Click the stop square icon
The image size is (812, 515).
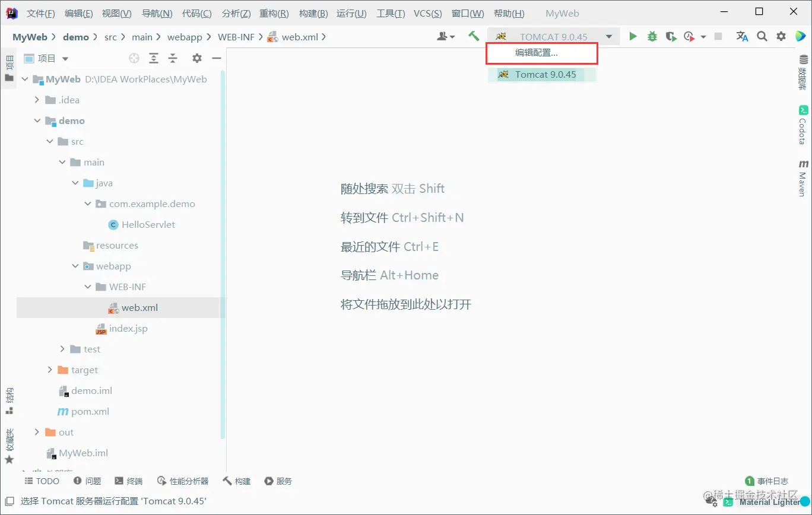[x=718, y=37]
